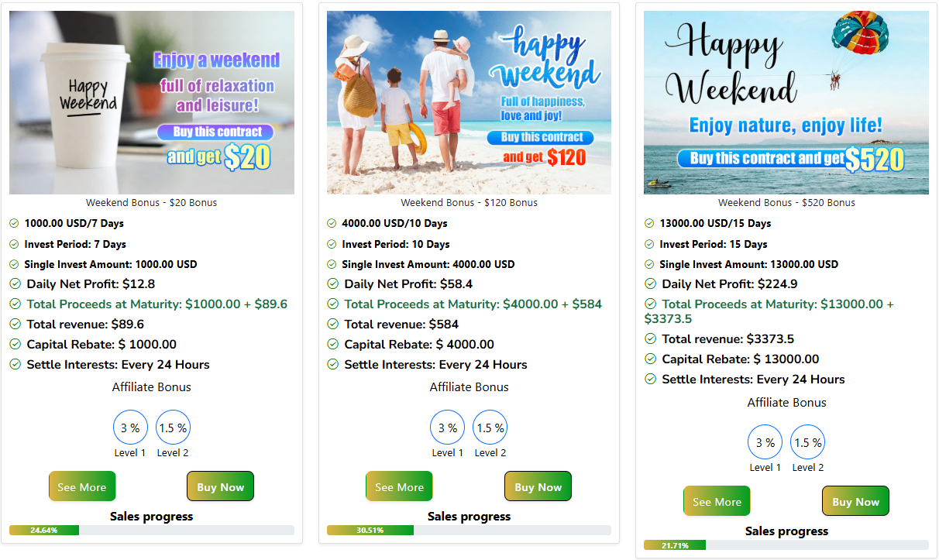Screen dimensions: 939x560
Task: Open See More for the $520 Bonus contract
Action: click(x=717, y=501)
